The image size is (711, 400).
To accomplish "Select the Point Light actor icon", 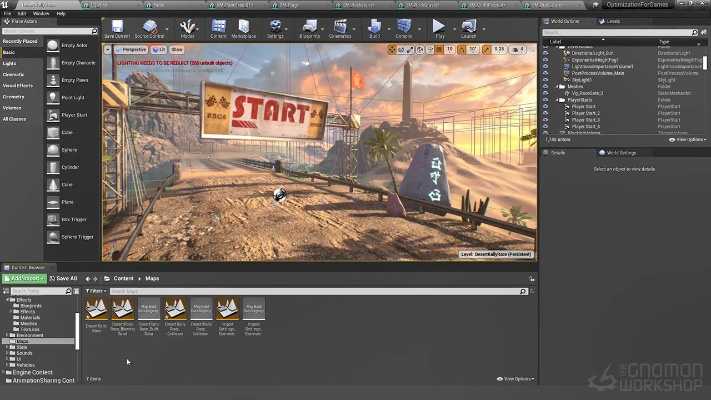I will pyautogui.click(x=54, y=96).
